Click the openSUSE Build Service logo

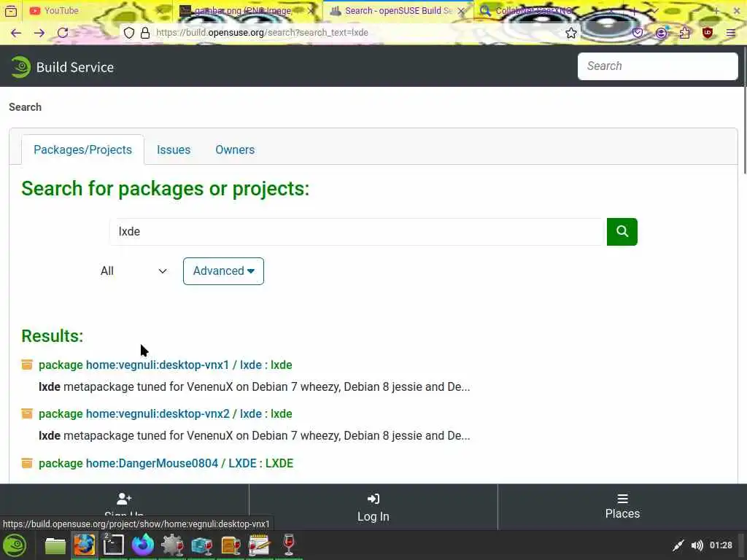click(20, 66)
